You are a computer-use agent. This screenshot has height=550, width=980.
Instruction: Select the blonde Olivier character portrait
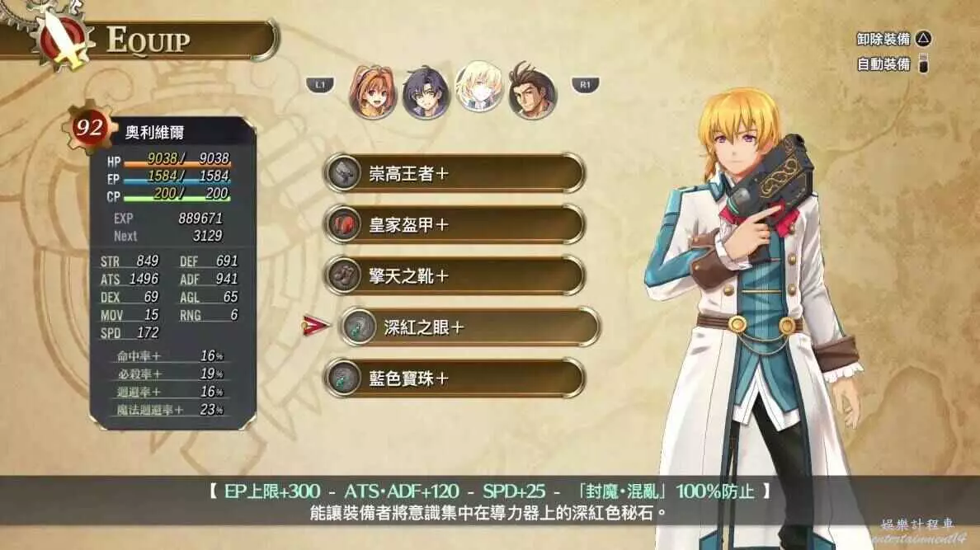[x=478, y=87]
